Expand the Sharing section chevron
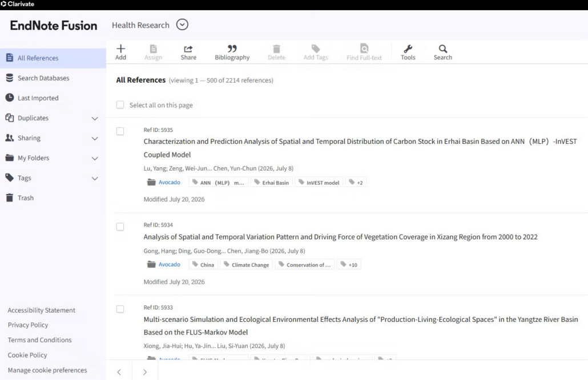The image size is (588, 380). point(95,138)
